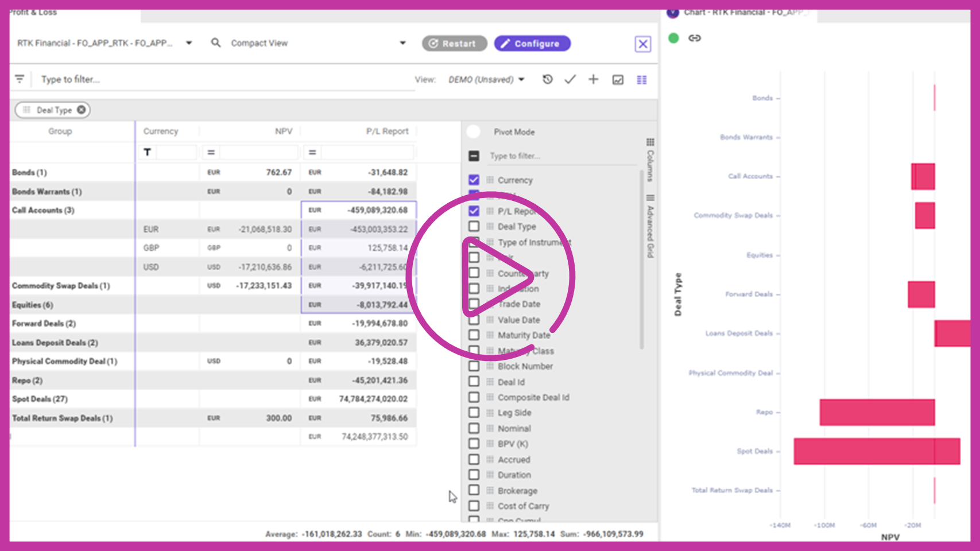The image size is (980, 551).
Task: Click the search magnifier icon
Action: tap(216, 43)
